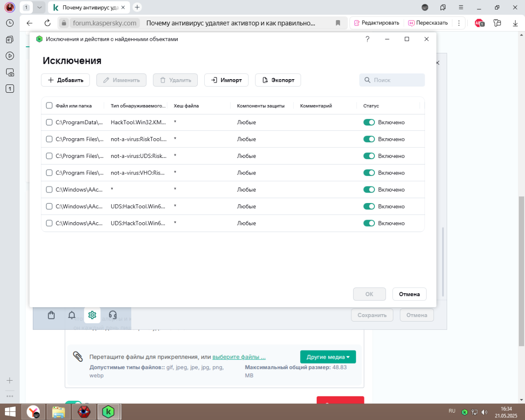The height and width of the screenshot is (420, 525).
Task: Open the collections icon in browser sidebar
Action: [10, 39]
